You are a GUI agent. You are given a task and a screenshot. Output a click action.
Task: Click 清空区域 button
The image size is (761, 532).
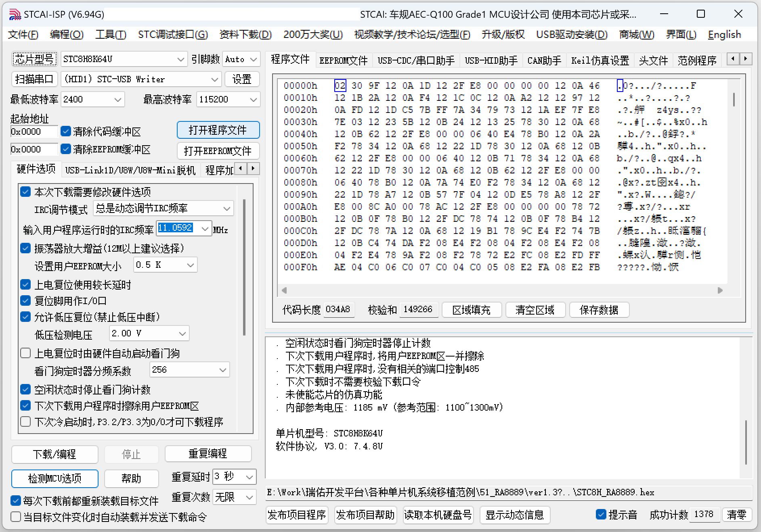coord(535,310)
